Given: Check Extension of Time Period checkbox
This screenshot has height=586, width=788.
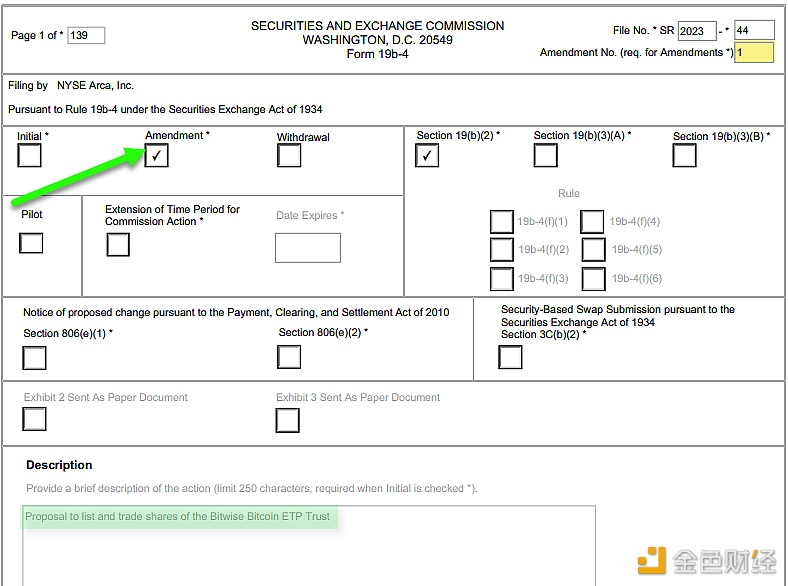Looking at the screenshot, I should tap(118, 245).
